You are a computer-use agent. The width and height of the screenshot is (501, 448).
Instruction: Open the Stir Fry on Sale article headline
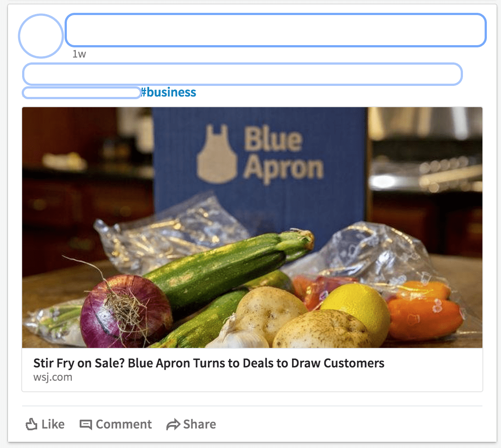[x=208, y=363]
